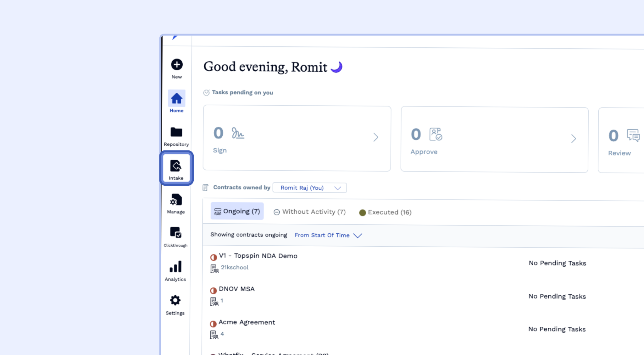Open the Analytics bar chart icon
This screenshot has height=355, width=644.
pyautogui.click(x=175, y=267)
